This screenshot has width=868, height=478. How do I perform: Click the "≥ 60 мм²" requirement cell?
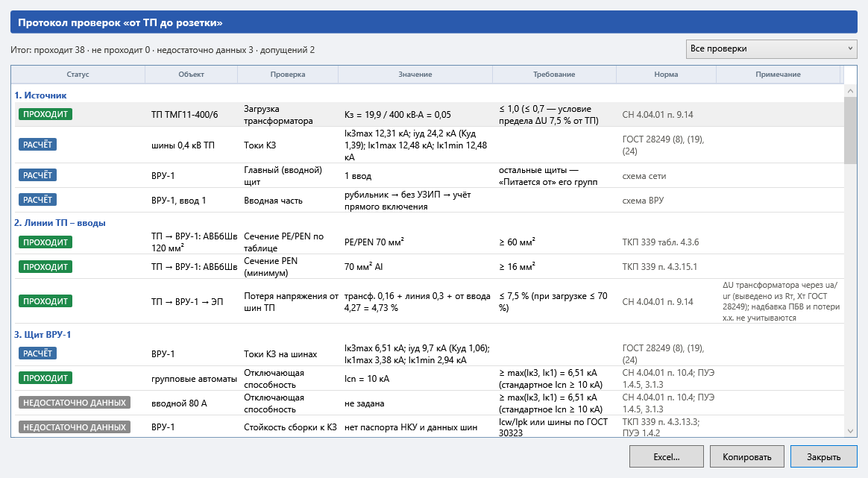pos(517,242)
